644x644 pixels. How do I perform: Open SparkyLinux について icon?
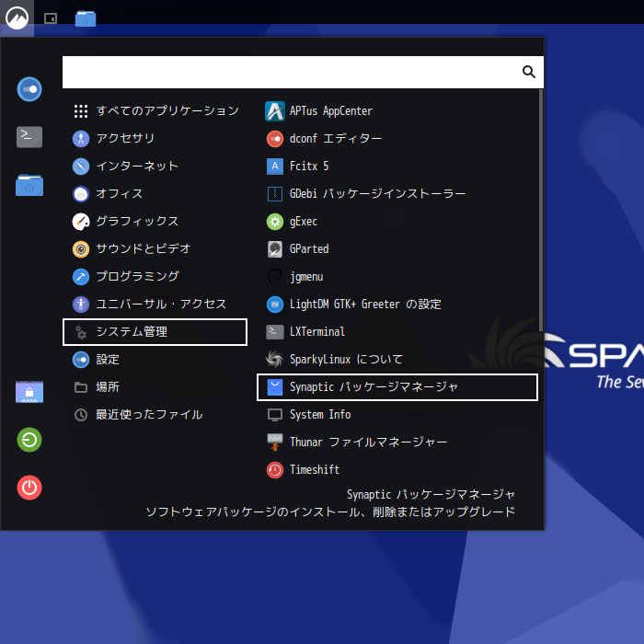click(275, 360)
